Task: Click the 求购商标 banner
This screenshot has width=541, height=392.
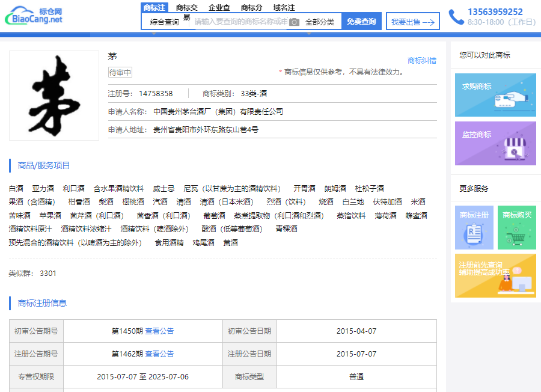Action: (x=495, y=95)
